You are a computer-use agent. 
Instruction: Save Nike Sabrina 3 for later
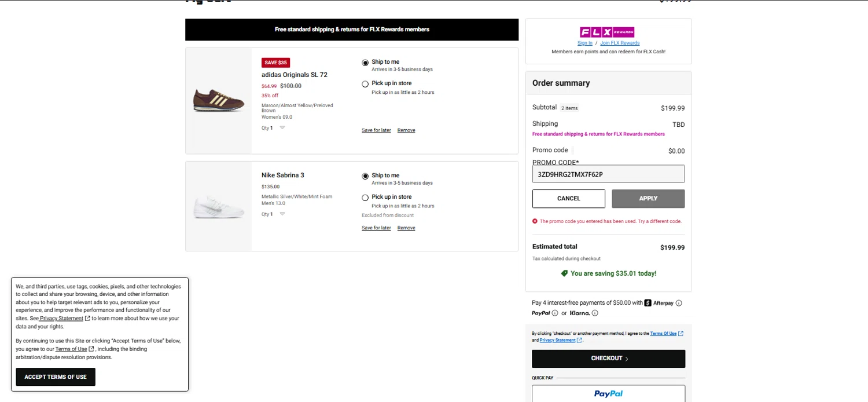point(376,228)
